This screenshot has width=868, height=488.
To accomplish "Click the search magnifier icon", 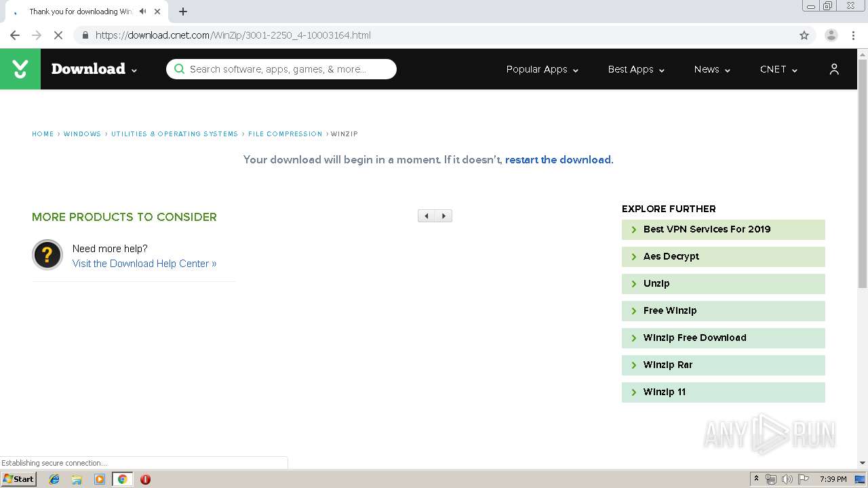I will [x=179, y=69].
